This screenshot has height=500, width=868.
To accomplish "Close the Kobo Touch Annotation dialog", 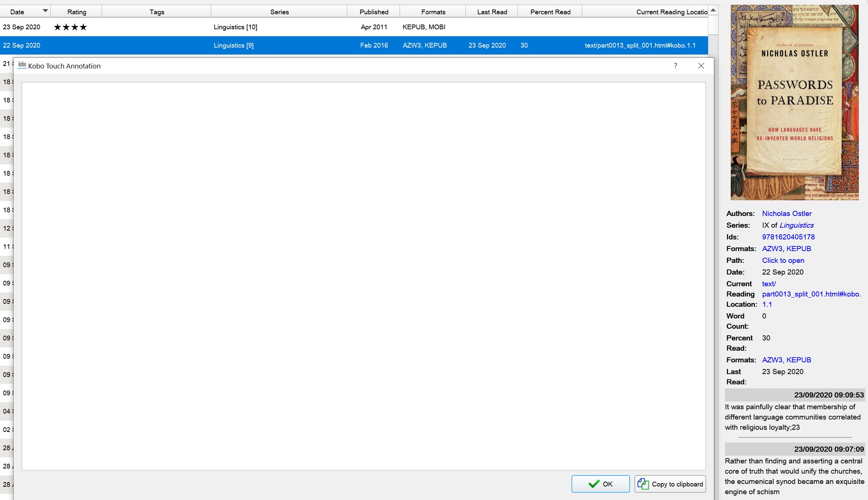I will point(701,66).
